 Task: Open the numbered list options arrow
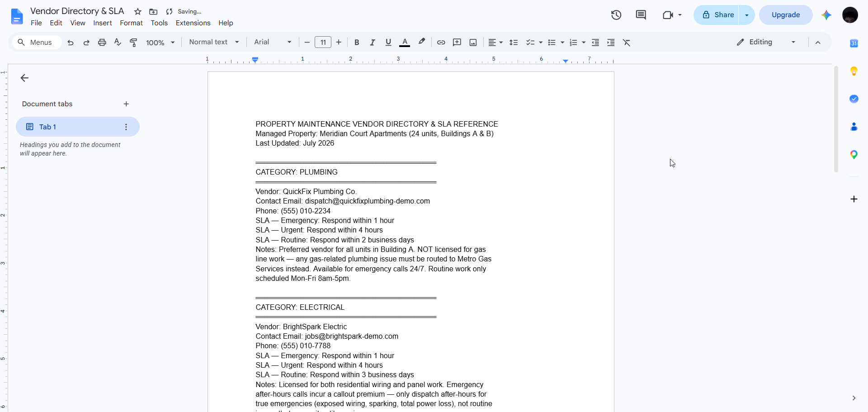584,43
